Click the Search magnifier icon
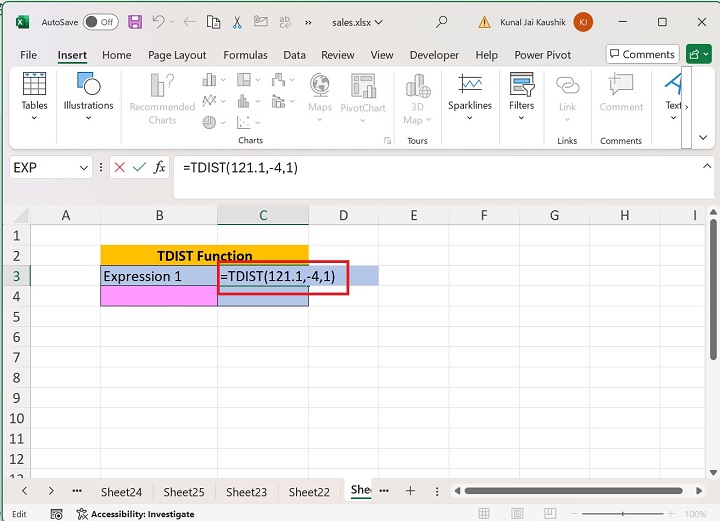The image size is (720, 521). [441, 22]
